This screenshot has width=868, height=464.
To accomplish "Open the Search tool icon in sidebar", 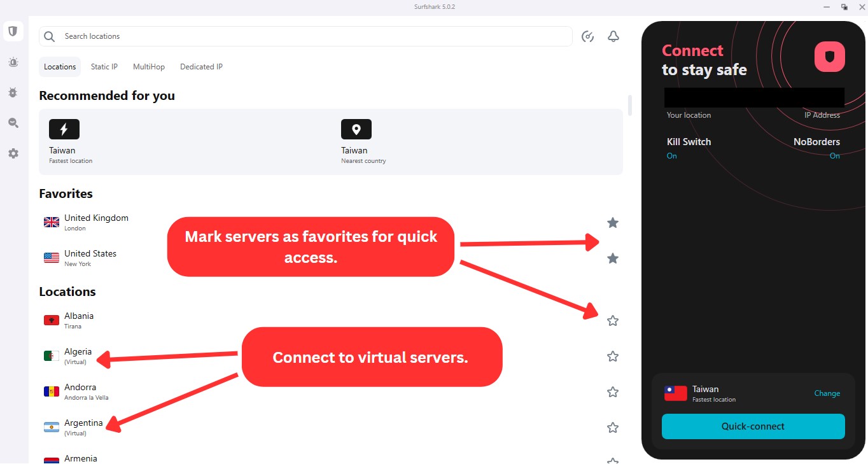I will click(x=13, y=123).
